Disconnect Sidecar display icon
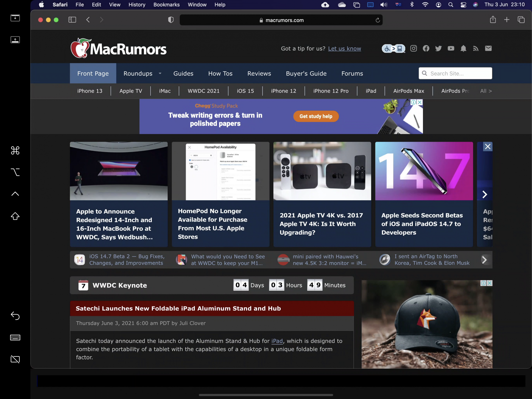 [x=15, y=359]
